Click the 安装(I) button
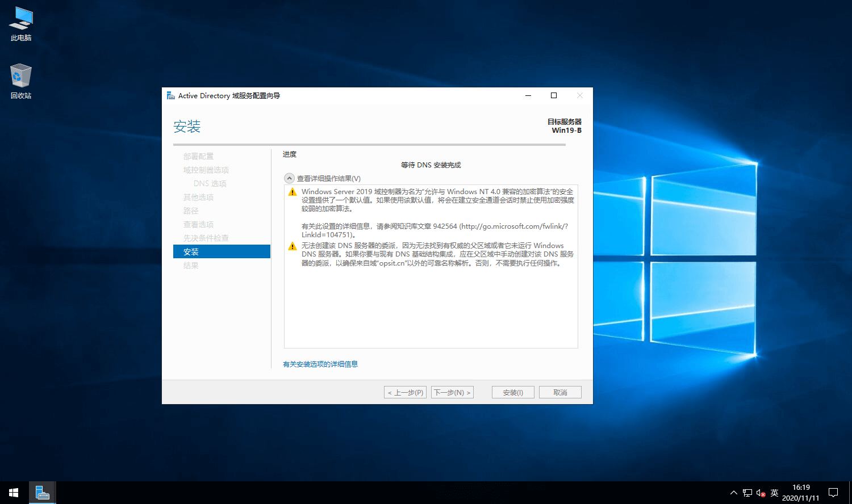The image size is (852, 504). click(513, 392)
